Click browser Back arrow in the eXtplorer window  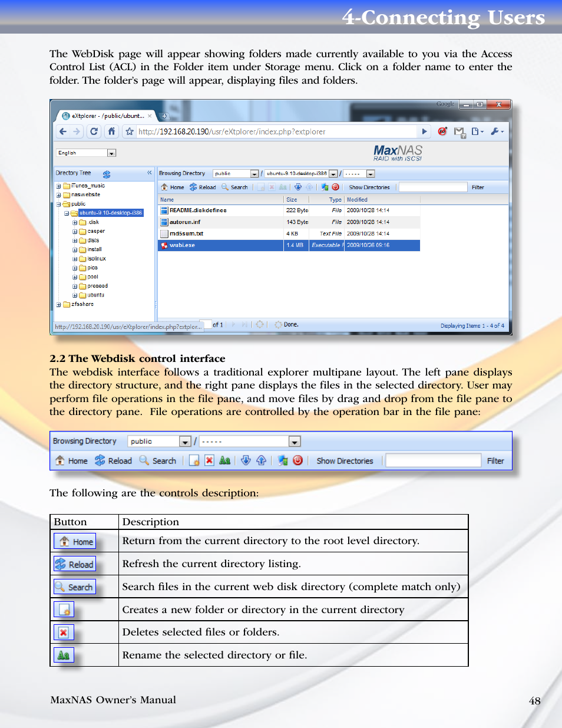[x=63, y=131]
